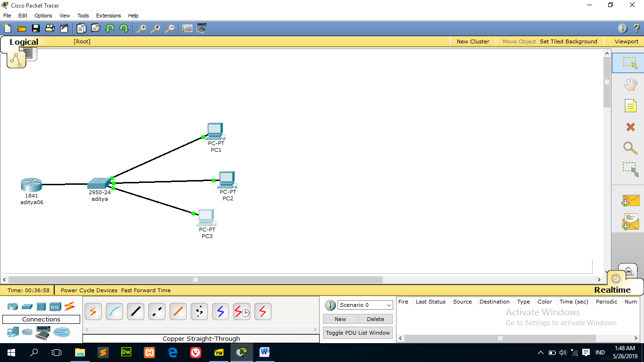Viewport: 644px width, 362px height.
Task: Open the Activity Wizard toolbar icon
Action: click(x=64, y=28)
